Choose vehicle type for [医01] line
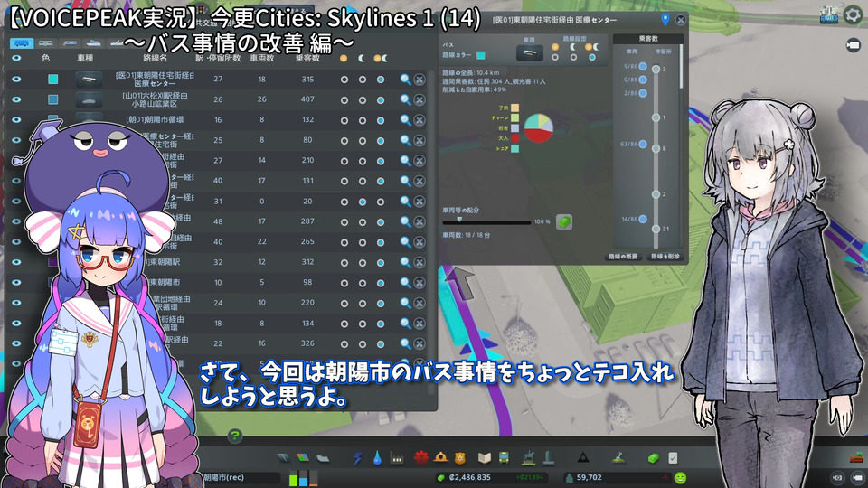 [x=89, y=80]
